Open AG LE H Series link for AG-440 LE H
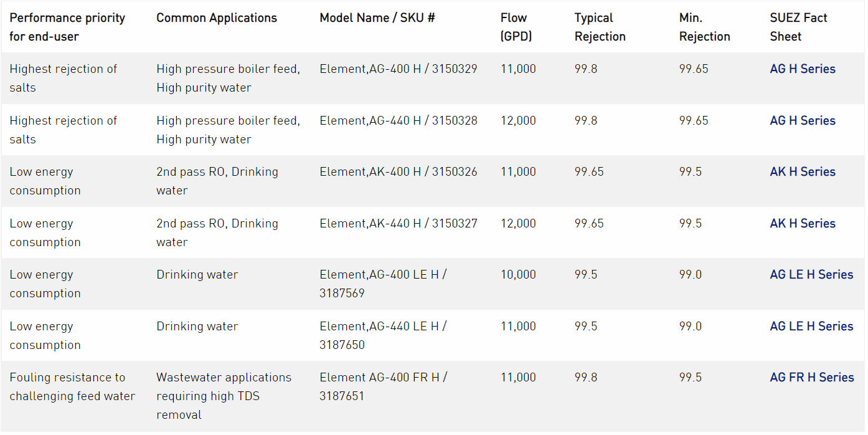Viewport: 868px width, 435px height. coord(811,327)
